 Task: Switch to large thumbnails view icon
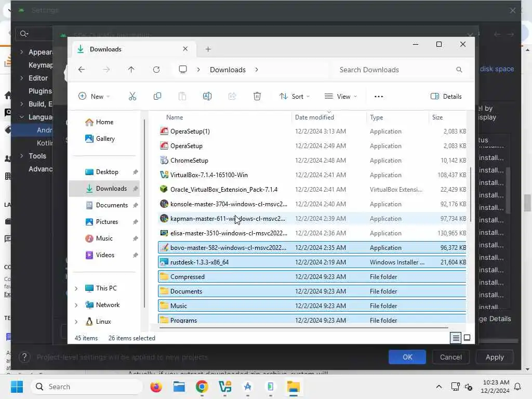(x=467, y=338)
